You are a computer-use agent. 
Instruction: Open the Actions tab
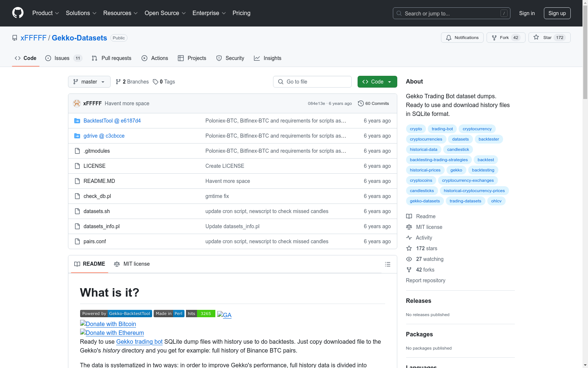point(155,58)
